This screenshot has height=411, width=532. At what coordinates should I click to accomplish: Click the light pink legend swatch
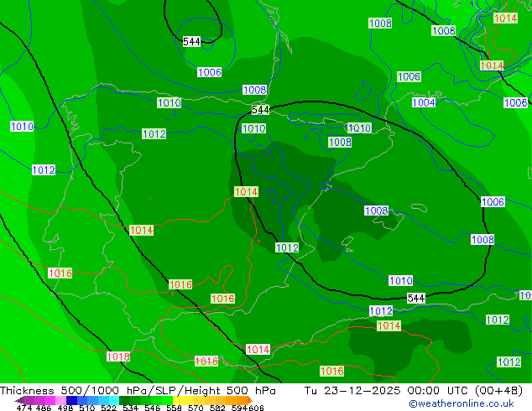(x=60, y=400)
